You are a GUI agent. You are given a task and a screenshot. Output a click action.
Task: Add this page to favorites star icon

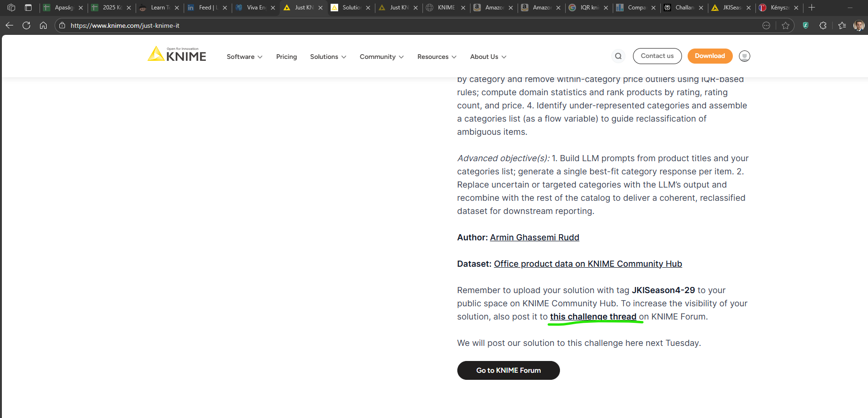point(785,25)
